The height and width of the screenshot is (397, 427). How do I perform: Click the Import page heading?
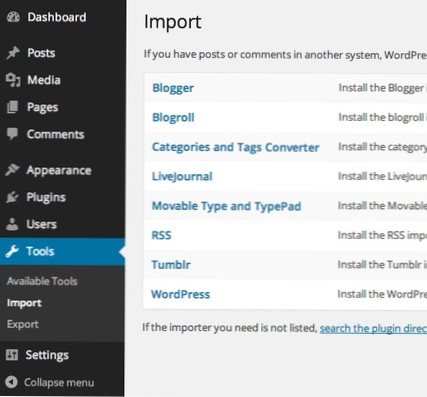coord(172,22)
